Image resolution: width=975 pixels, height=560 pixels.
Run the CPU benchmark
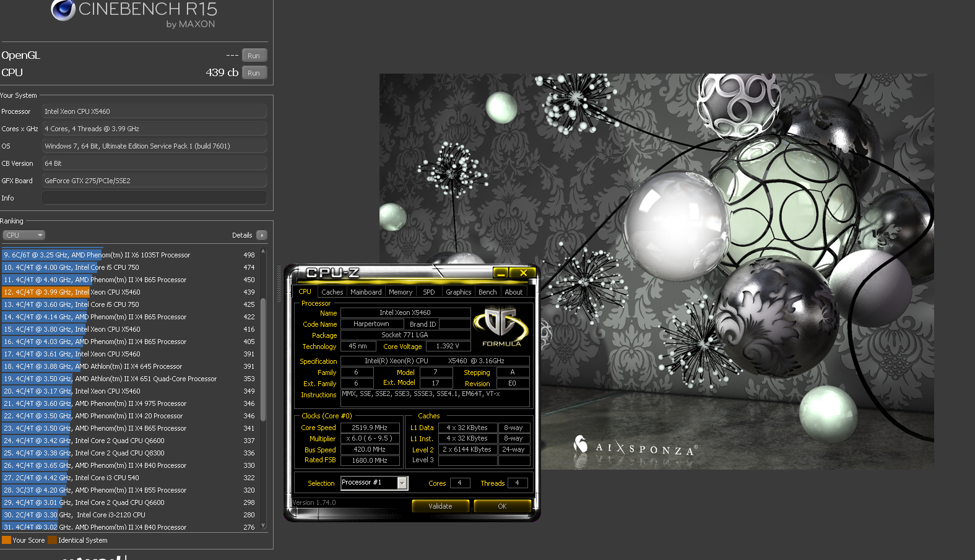(x=254, y=72)
